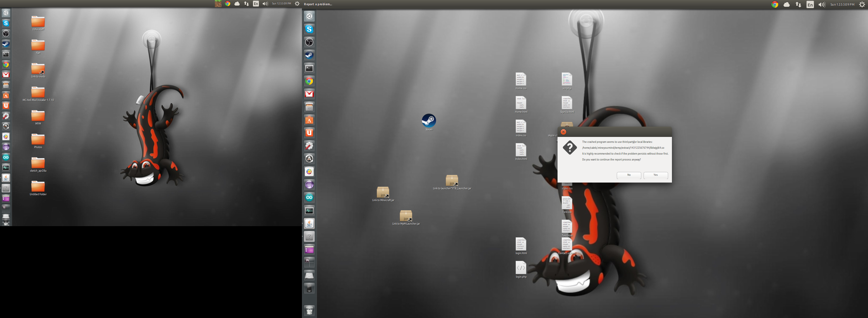Select the 'MC Heli Mod Installer 1.7.10' folder
The image size is (868, 318).
click(x=38, y=94)
